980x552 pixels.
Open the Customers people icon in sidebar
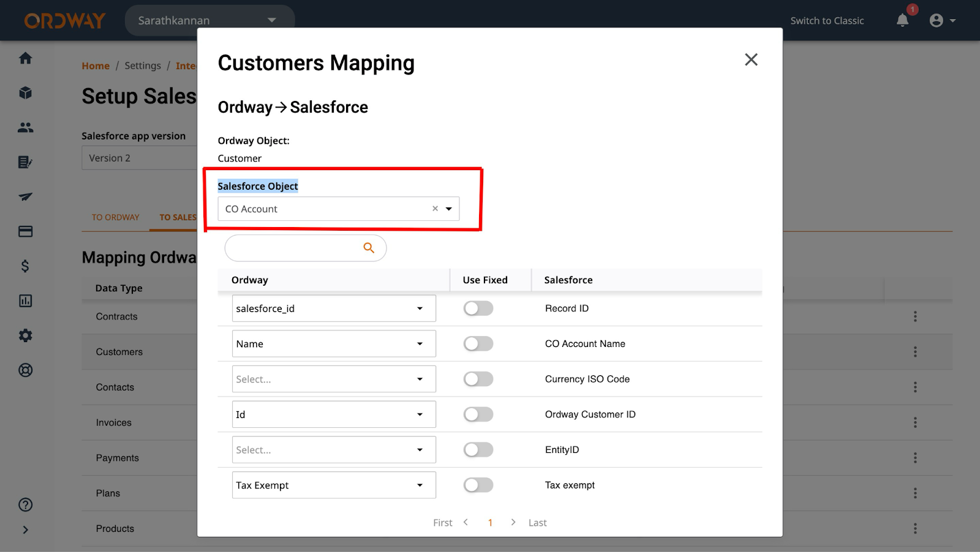coord(25,127)
